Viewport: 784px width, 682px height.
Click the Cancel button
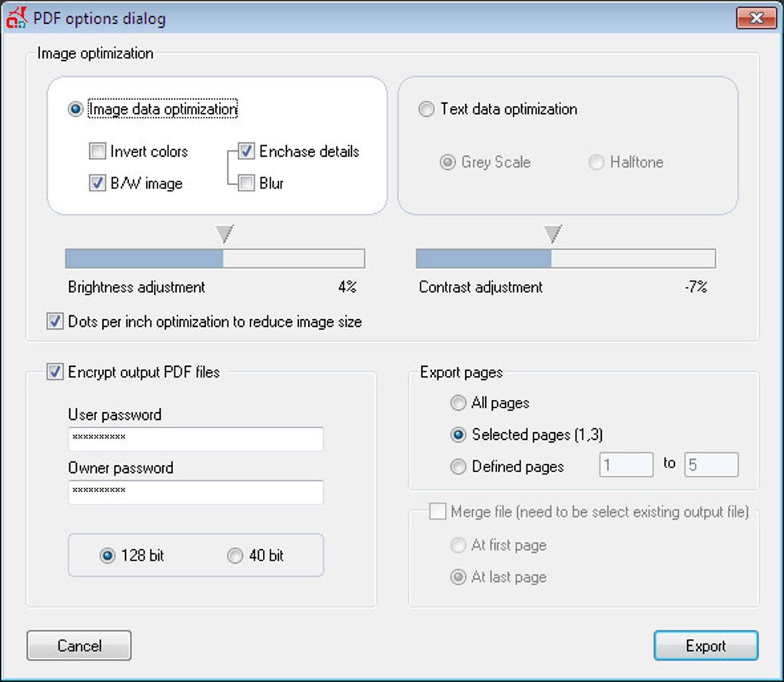[x=79, y=646]
